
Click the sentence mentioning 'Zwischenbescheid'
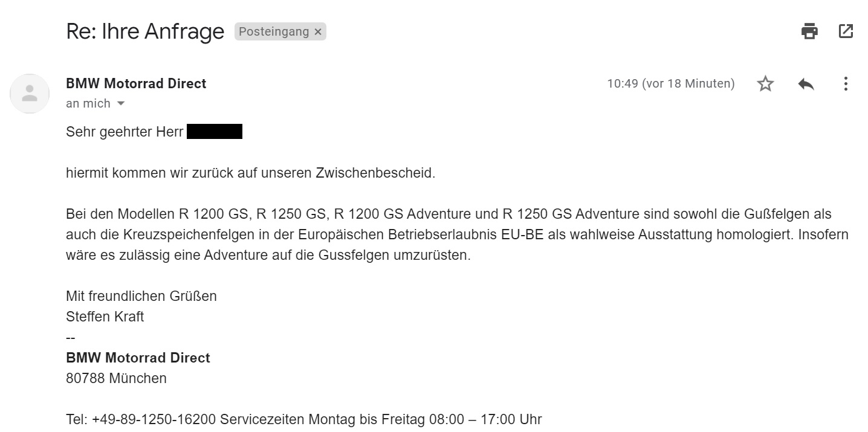(x=250, y=173)
